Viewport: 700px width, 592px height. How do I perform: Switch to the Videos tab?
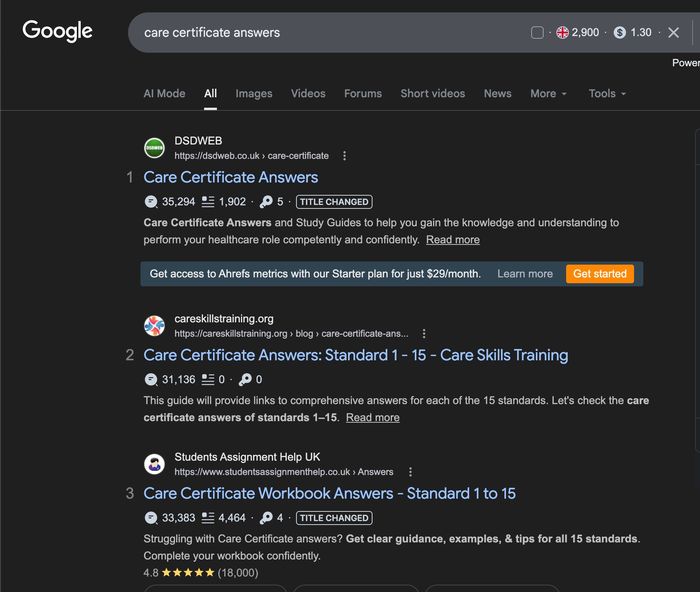point(308,94)
